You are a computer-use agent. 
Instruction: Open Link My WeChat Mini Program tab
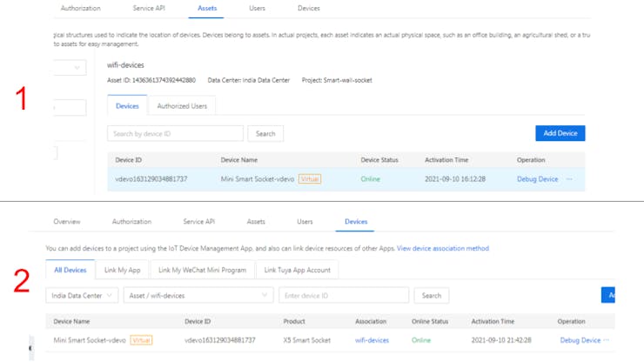point(202,271)
